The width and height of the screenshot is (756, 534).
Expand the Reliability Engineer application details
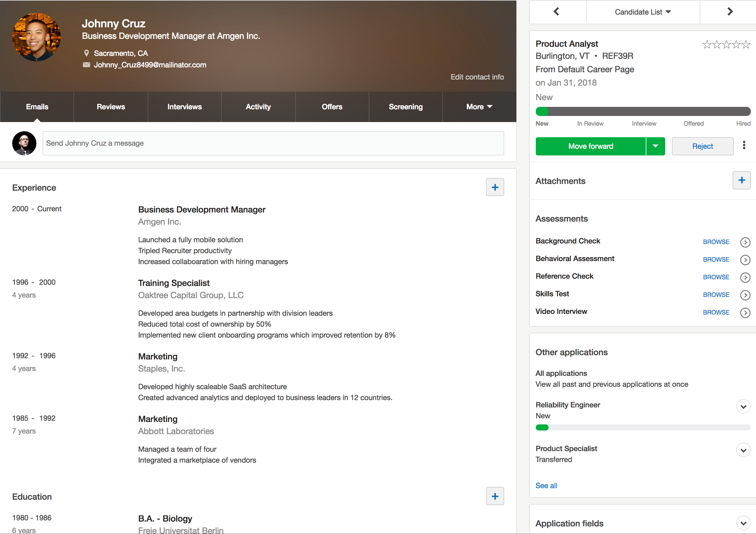743,406
